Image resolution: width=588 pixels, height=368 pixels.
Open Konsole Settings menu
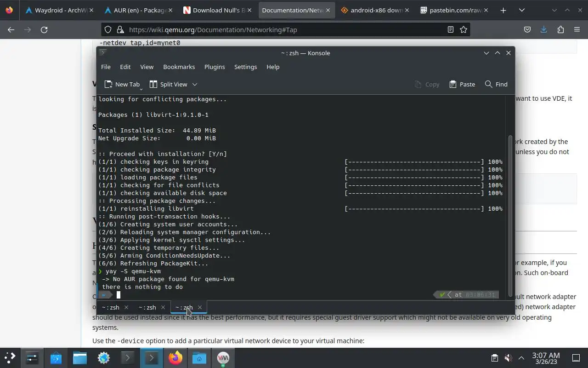click(246, 67)
